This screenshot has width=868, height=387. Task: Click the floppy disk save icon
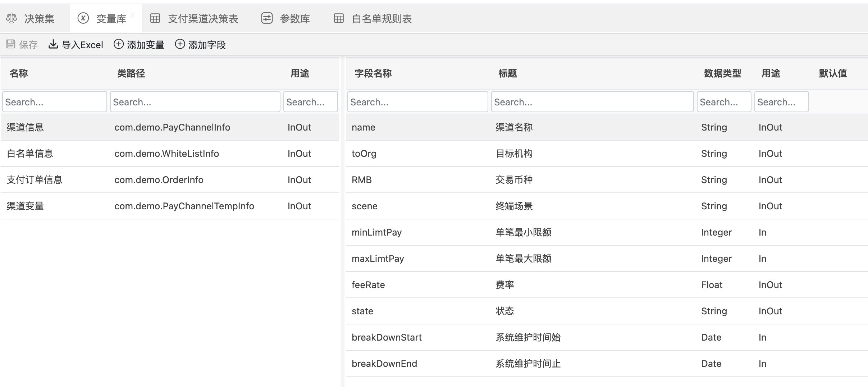(11, 44)
